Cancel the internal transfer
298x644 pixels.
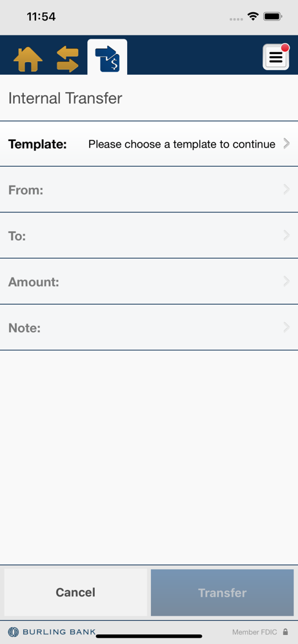(75, 592)
